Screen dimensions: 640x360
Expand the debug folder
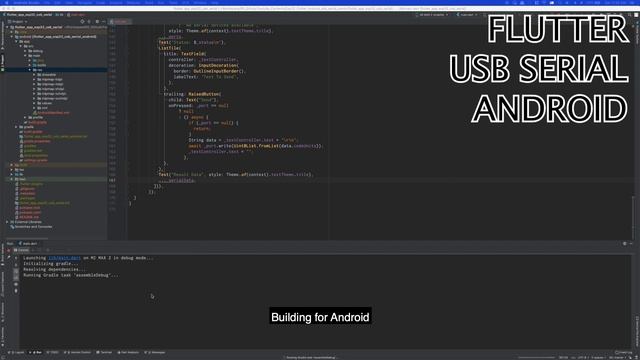click(25, 51)
